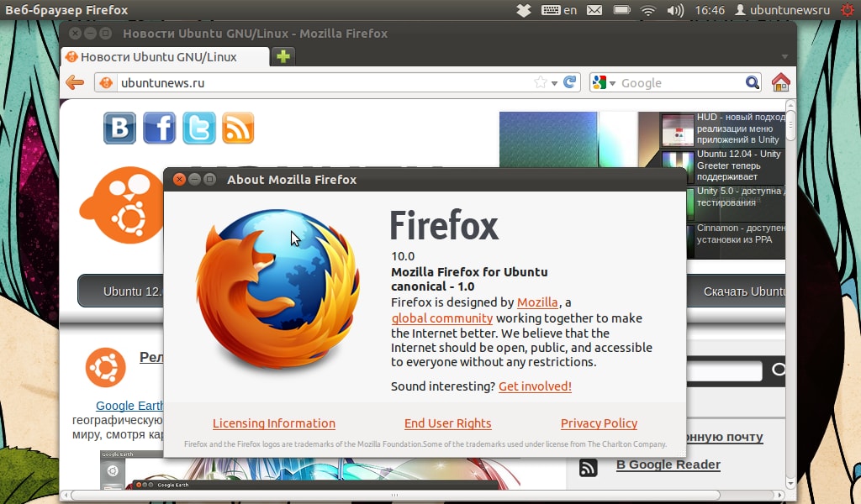Click site identity icon in address bar
The width and height of the screenshot is (861, 504).
106,83
